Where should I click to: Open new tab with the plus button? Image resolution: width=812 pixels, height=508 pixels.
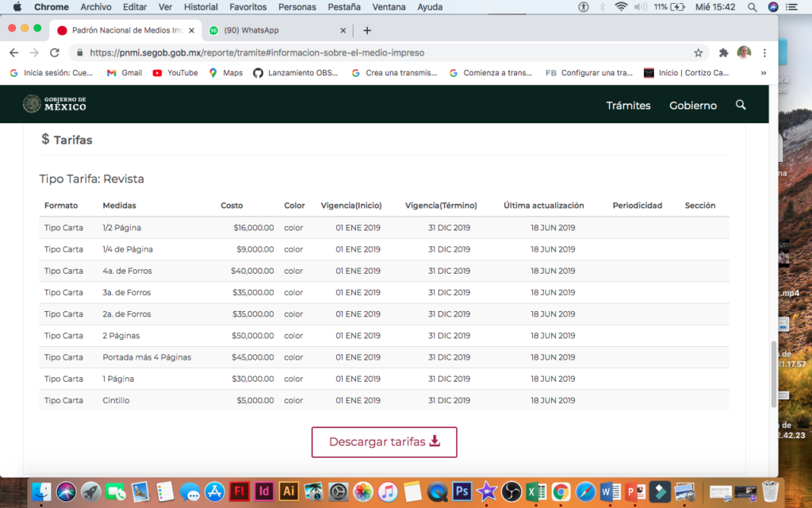click(x=367, y=31)
